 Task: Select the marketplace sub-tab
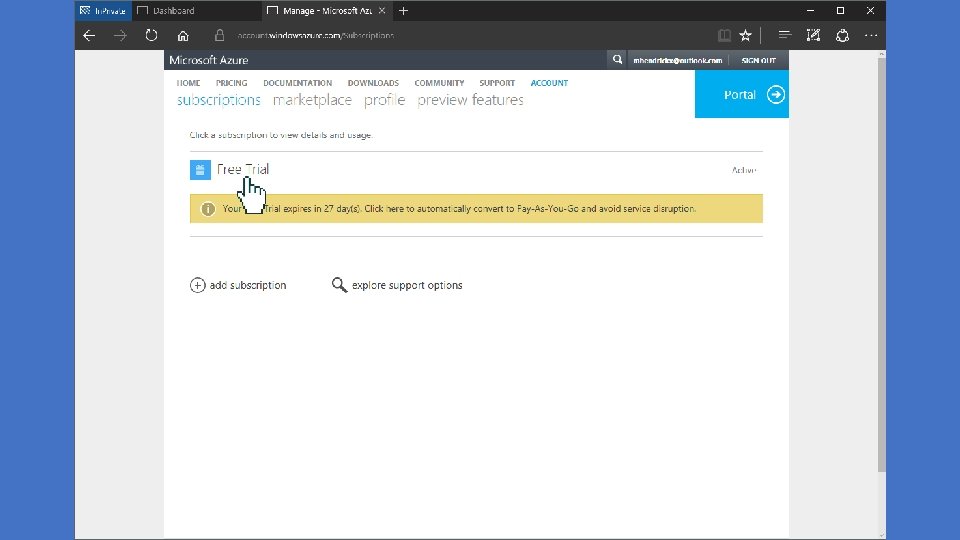[x=312, y=100]
